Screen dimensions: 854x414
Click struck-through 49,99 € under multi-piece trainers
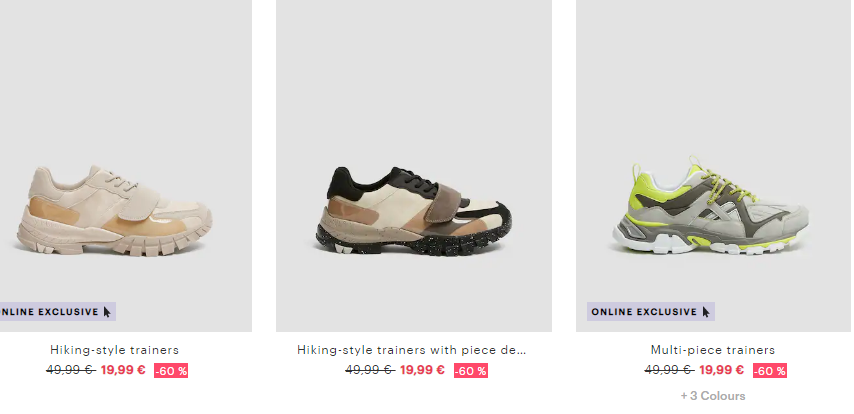[x=669, y=370]
